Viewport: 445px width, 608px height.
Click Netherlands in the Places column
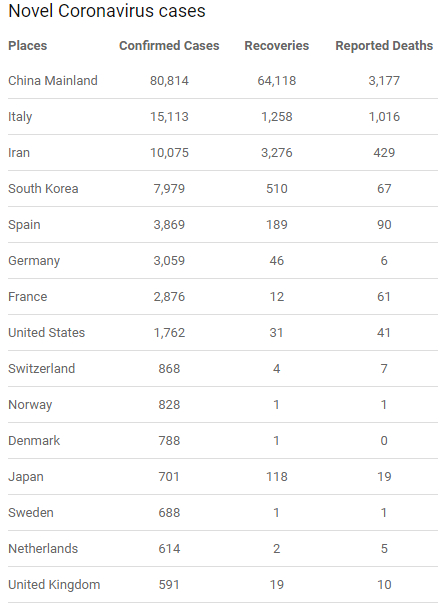pos(43,549)
